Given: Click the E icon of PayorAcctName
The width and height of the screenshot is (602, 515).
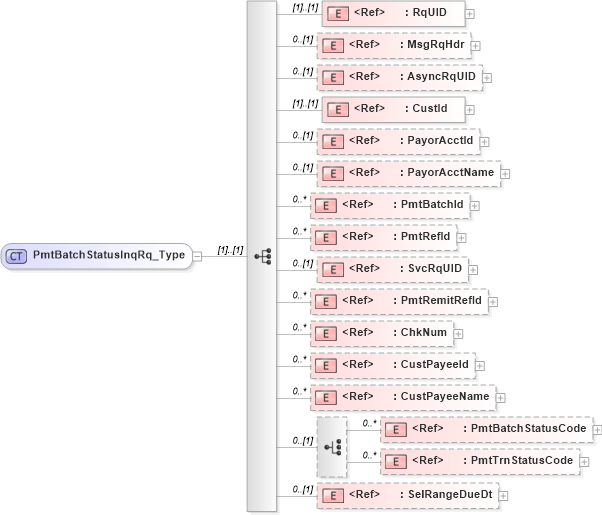Looking at the screenshot, I should click(333, 174).
